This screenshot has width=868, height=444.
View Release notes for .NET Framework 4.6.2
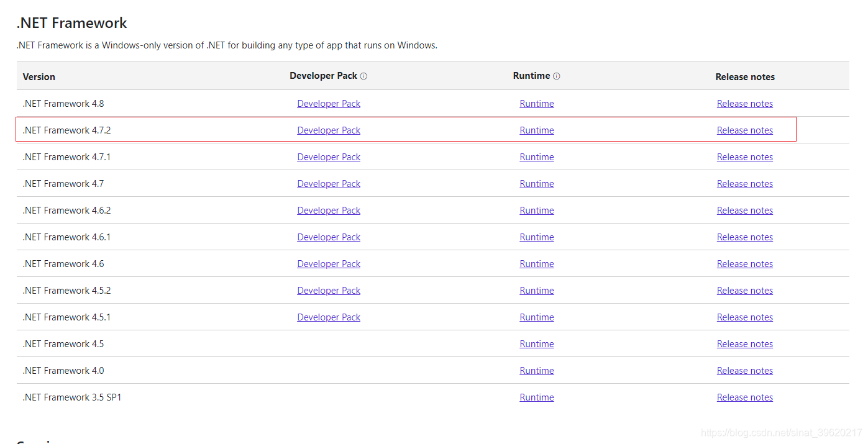tap(745, 211)
